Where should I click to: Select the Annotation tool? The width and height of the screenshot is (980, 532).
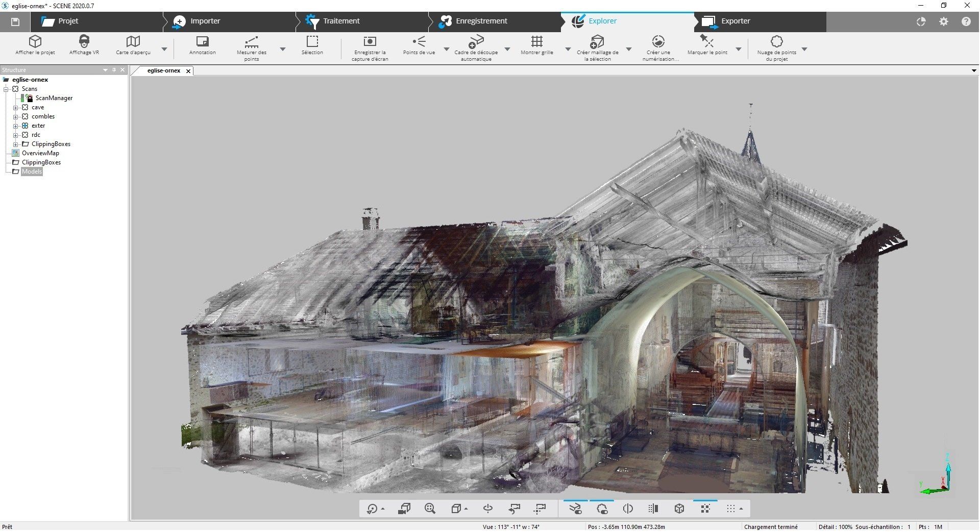pos(202,42)
